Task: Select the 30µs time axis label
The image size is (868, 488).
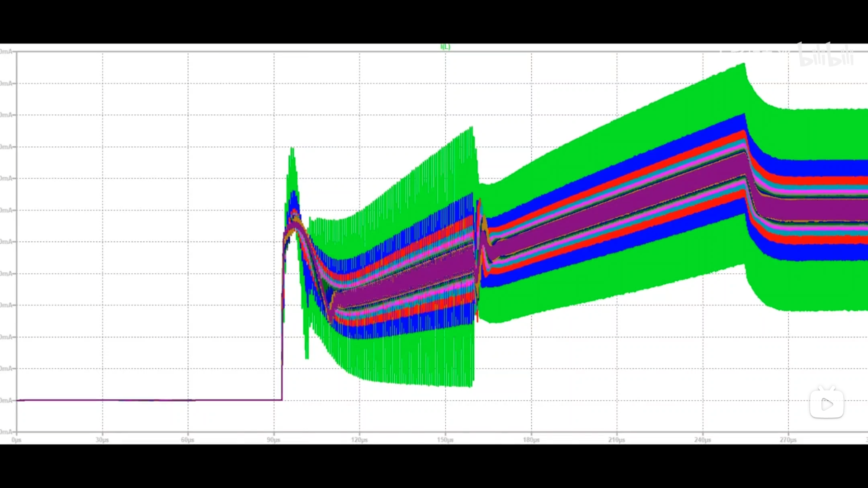Action: pos(102,440)
